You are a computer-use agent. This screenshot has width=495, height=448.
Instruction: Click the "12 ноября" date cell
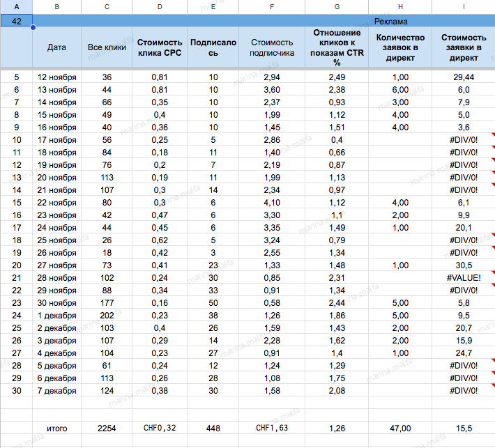57,77
